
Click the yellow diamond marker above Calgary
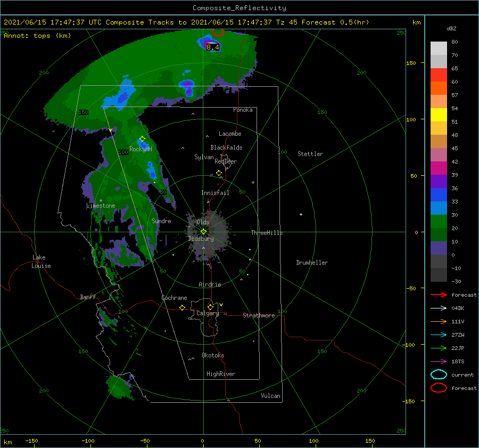tap(210, 307)
